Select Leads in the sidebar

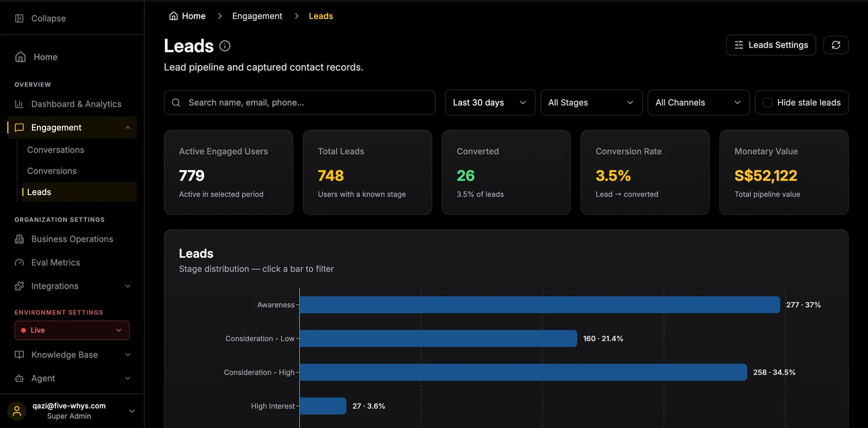point(79,192)
